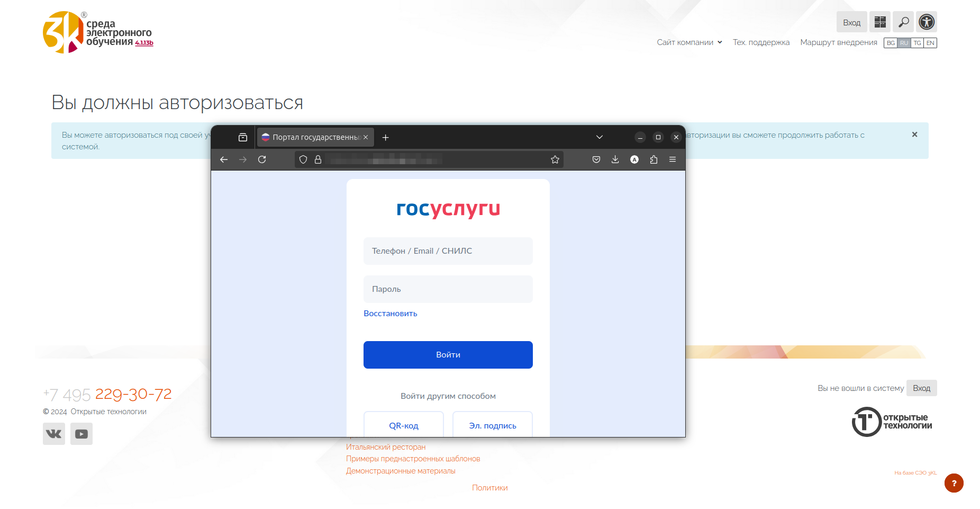Reload the page in browser
Image resolution: width=980 pixels, height=509 pixels.
click(262, 159)
